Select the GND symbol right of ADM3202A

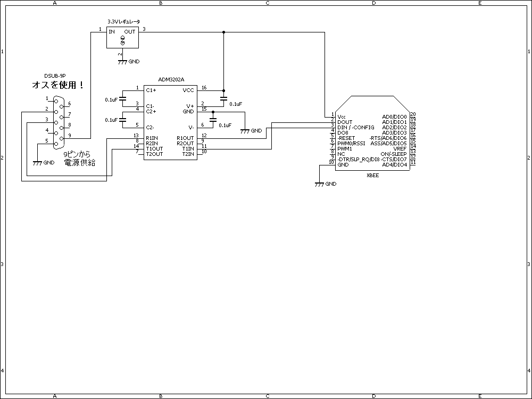245,130
